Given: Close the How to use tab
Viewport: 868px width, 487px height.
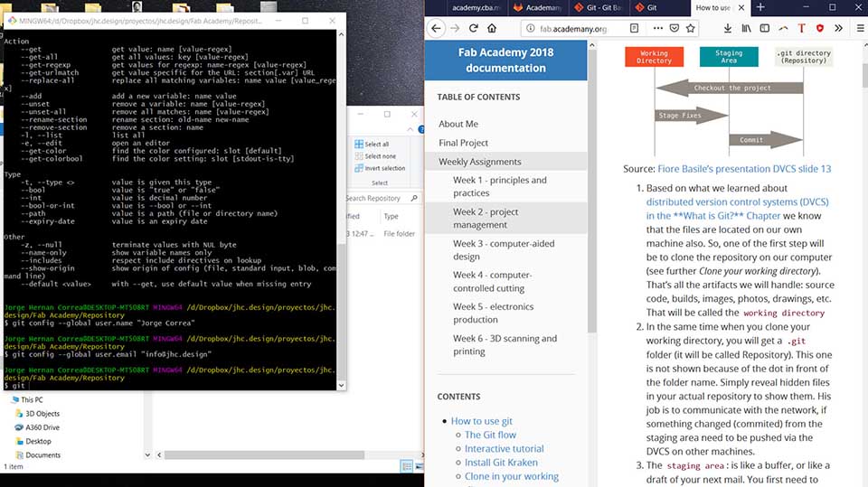Looking at the screenshot, I should click(x=741, y=8).
